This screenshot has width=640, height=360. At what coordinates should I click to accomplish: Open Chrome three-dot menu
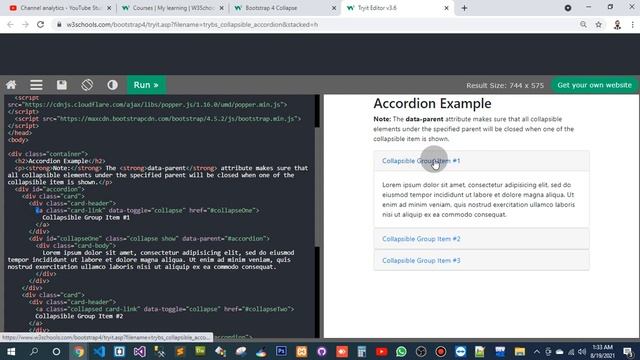632,25
